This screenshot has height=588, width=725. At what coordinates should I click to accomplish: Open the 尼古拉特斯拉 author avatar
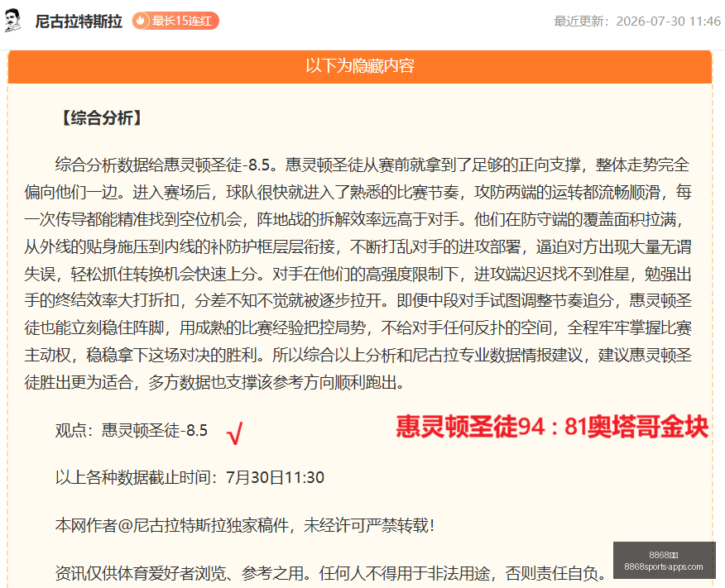coord(13,21)
